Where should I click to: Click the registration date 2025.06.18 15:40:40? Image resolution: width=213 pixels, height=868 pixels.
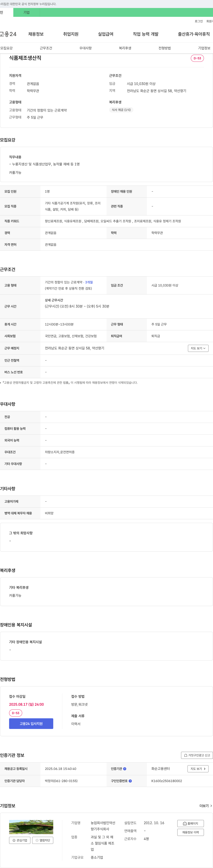click(60, 769)
